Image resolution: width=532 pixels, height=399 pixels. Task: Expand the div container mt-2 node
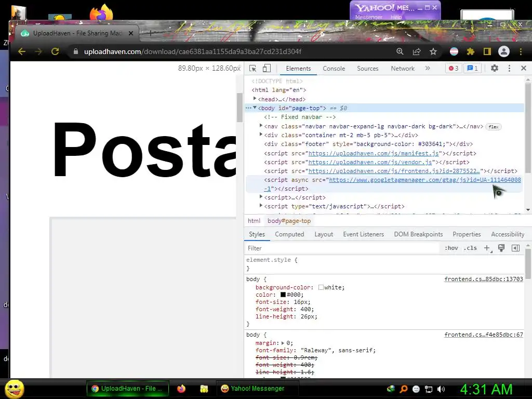pyautogui.click(x=261, y=135)
